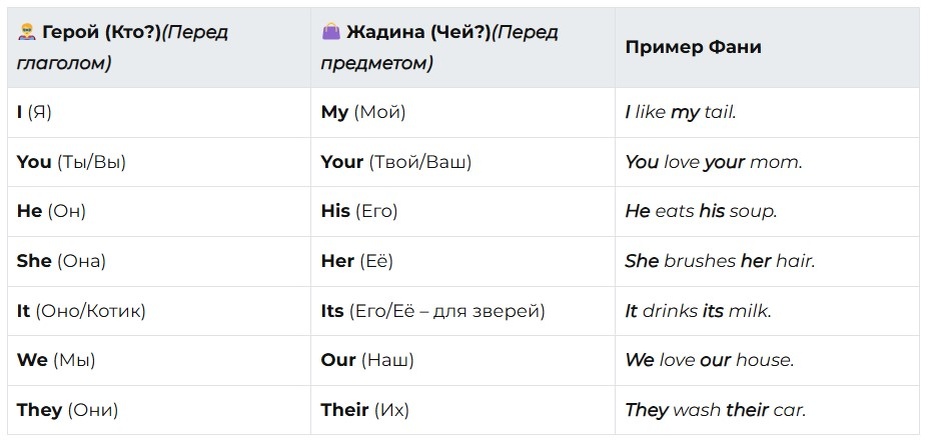Select the 'We (Мы)' cell
The width and height of the screenshot is (928, 443).
coord(159,360)
